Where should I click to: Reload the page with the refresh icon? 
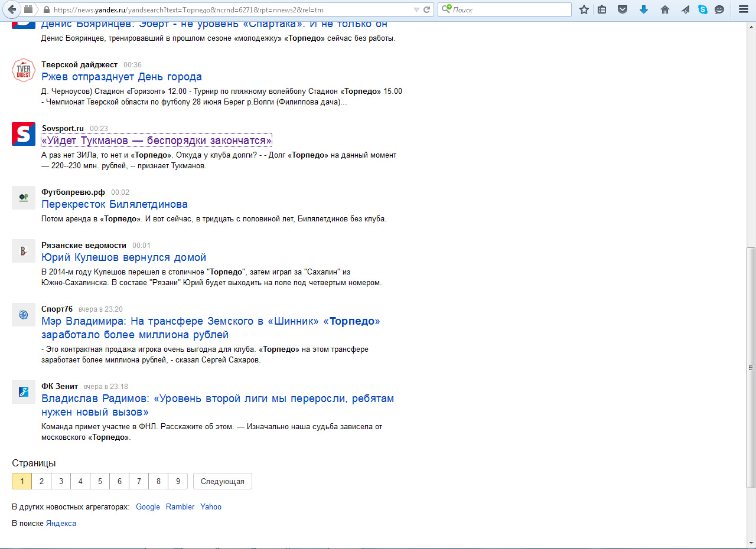[428, 9]
